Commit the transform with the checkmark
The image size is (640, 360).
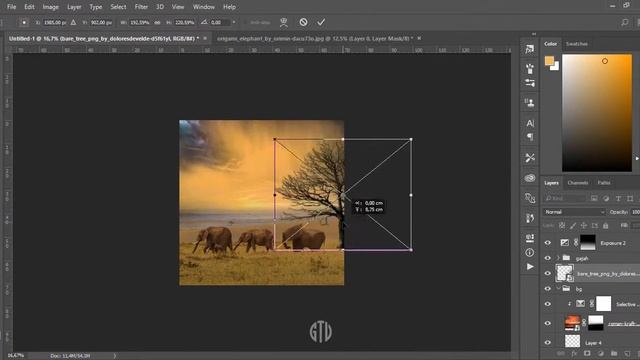click(x=321, y=22)
